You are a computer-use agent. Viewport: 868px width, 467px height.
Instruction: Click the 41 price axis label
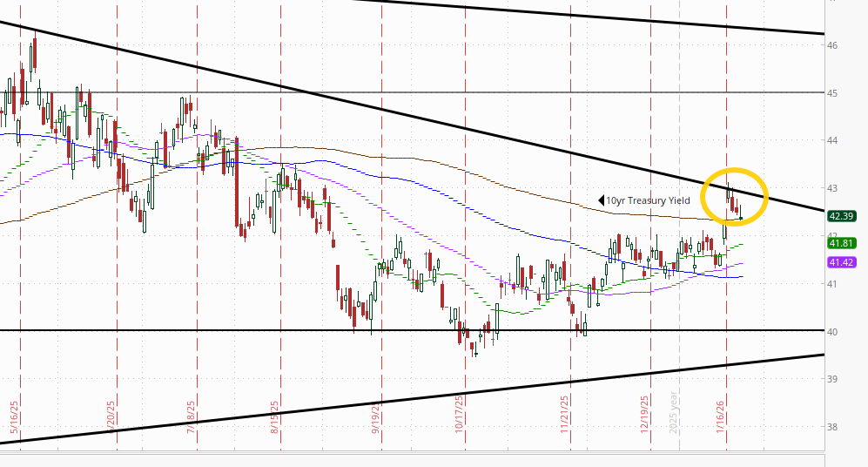pos(832,284)
